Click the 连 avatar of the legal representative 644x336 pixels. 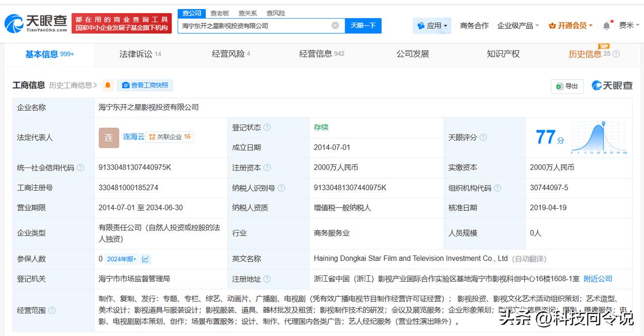click(109, 137)
